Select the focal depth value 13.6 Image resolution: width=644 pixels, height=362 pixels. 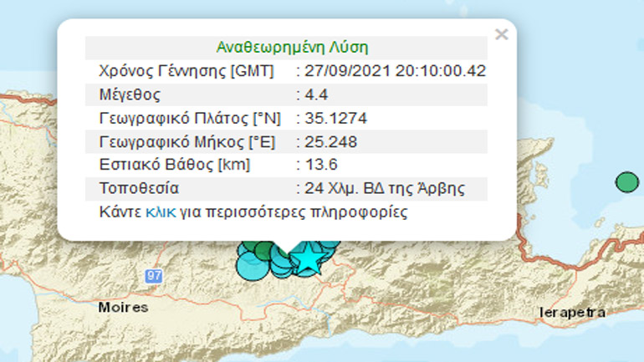click(x=319, y=165)
